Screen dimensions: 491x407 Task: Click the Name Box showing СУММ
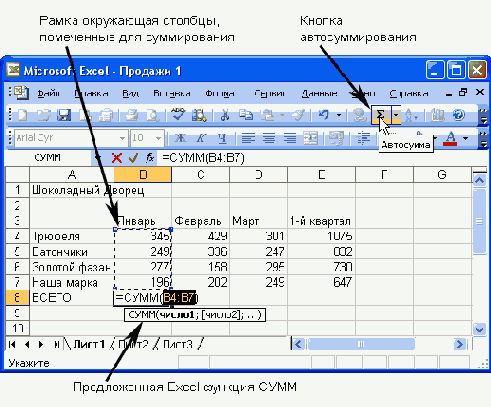pyautogui.click(x=48, y=157)
